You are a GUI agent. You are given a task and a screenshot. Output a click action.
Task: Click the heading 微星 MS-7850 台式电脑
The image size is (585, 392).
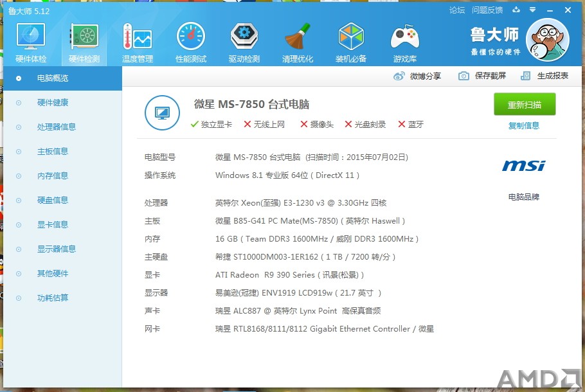coord(251,104)
